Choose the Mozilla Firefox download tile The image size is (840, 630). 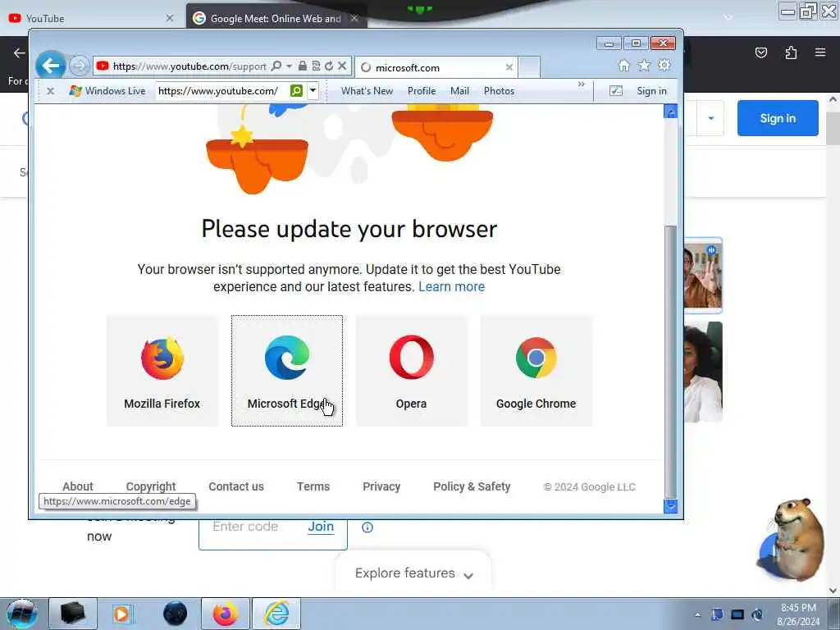coord(162,371)
